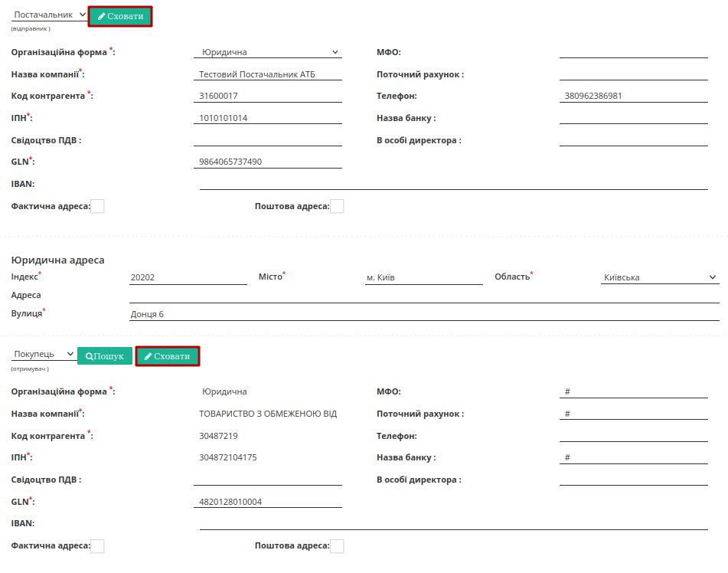This screenshot has height=573, width=728.
Task: Click the supplier Свідоцтво ПДВ field
Action: click(x=268, y=140)
